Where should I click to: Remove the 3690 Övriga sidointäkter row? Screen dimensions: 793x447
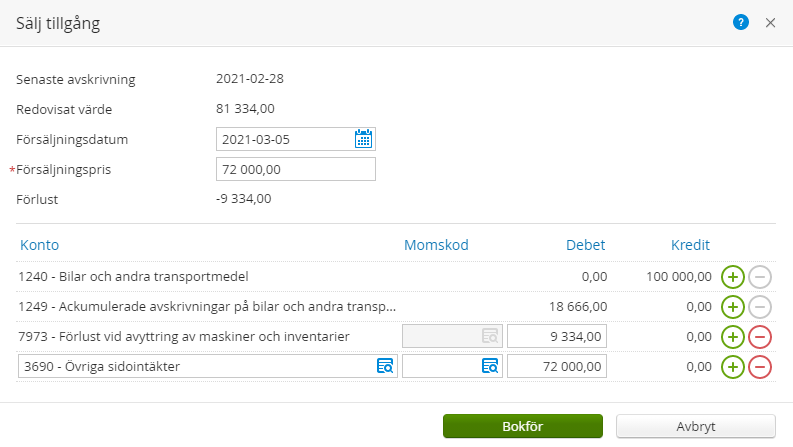(759, 367)
